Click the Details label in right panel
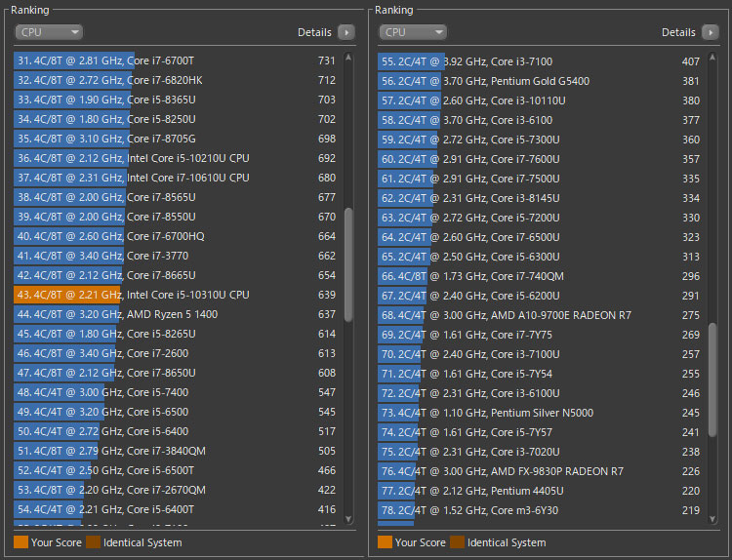Viewport: 732px width, 560px height. click(x=678, y=32)
